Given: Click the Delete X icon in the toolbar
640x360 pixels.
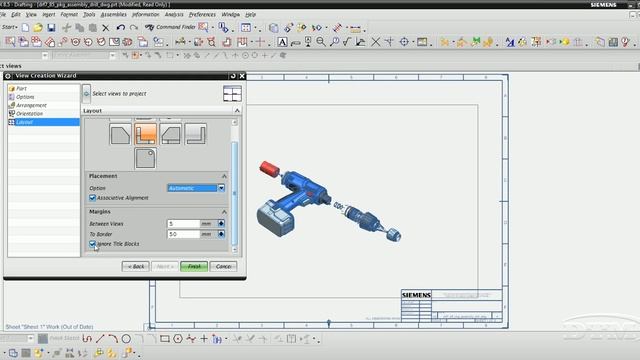Looking at the screenshot, I should pos(106,28).
